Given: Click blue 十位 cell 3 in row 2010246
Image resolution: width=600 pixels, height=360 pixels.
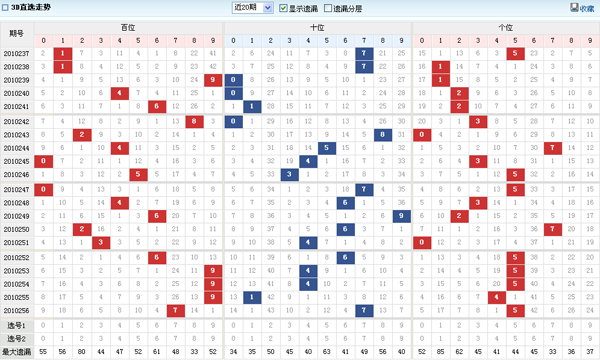Looking at the screenshot, I should point(289,174).
